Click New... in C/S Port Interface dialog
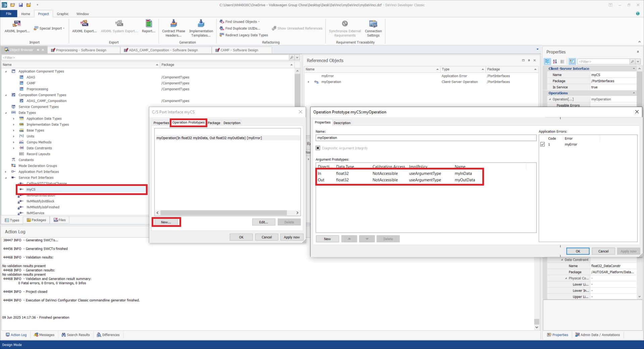Screen dimensions: 644x349 tap(166, 222)
